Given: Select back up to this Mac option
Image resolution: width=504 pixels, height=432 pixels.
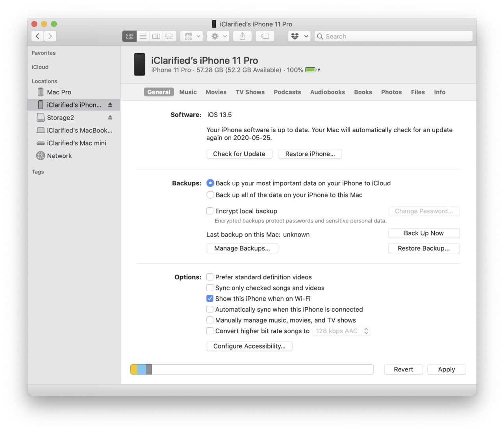Looking at the screenshot, I should [210, 195].
